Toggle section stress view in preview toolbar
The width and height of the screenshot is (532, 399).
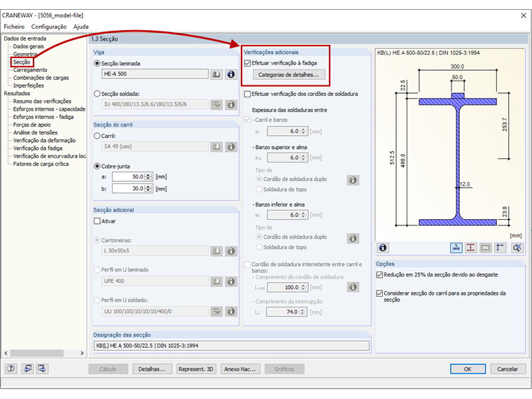pos(456,248)
